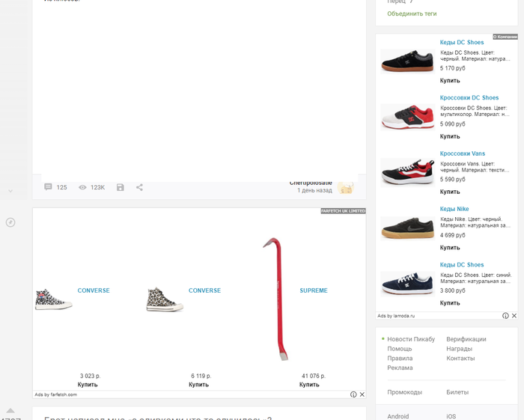Viewport: 524px width, 420px height.
Task: Open the 'Правила' footer link
Action: (x=400, y=358)
